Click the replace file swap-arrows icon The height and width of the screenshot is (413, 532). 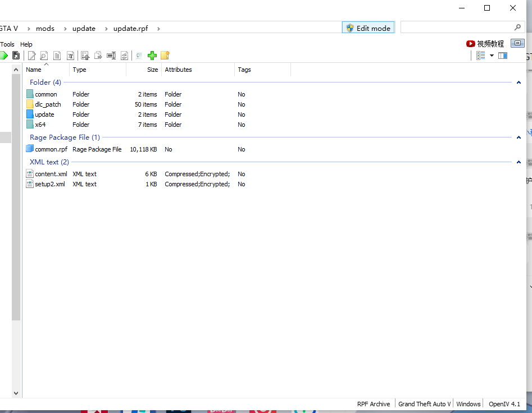125,56
